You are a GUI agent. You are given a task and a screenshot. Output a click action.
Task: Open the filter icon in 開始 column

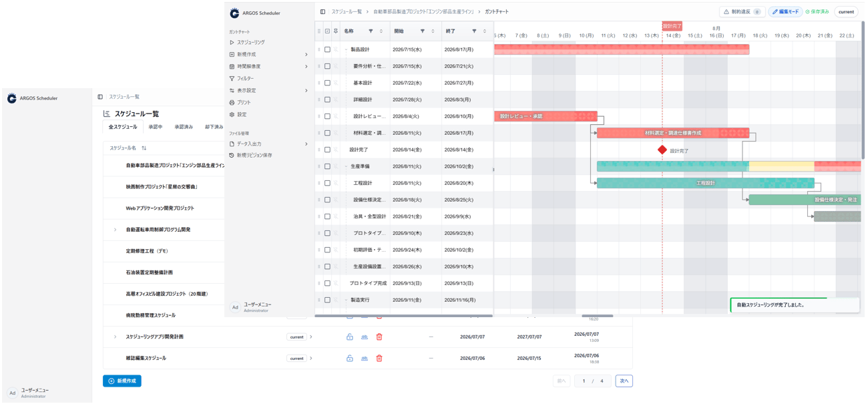(422, 31)
